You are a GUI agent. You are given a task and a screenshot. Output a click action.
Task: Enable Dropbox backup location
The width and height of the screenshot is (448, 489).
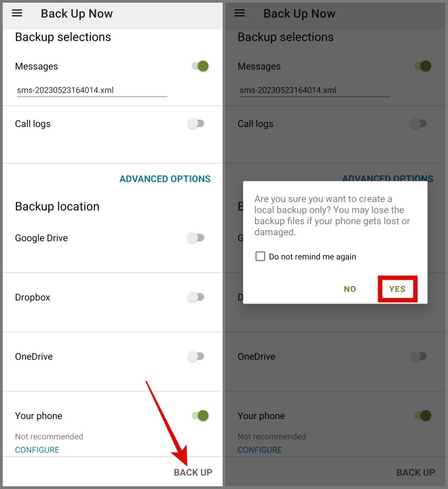click(195, 297)
